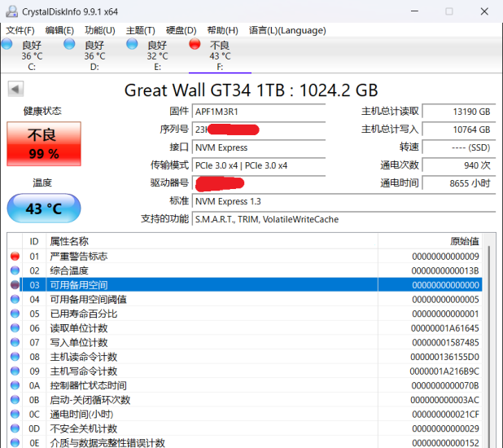Image resolution: width=503 pixels, height=448 pixels.
Task: Click the blue status dot for 综合温度
Action: [x=15, y=270]
